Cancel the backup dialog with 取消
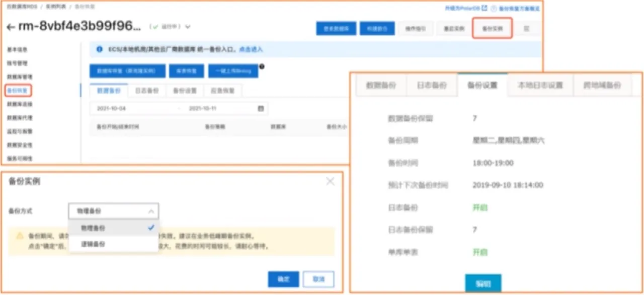This screenshot has height=295, width=644. tap(318, 279)
